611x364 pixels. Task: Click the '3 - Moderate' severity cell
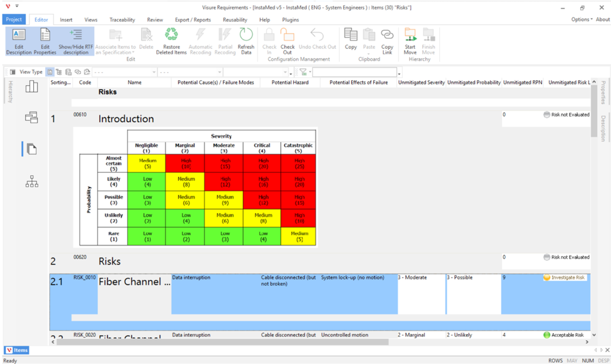[x=421, y=294]
